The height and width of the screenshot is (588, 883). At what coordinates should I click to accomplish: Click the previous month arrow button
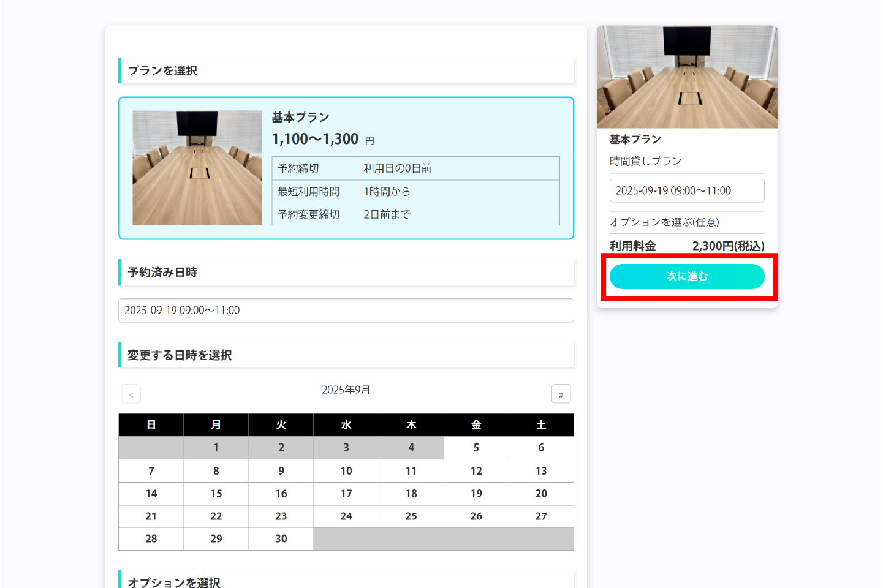click(131, 394)
